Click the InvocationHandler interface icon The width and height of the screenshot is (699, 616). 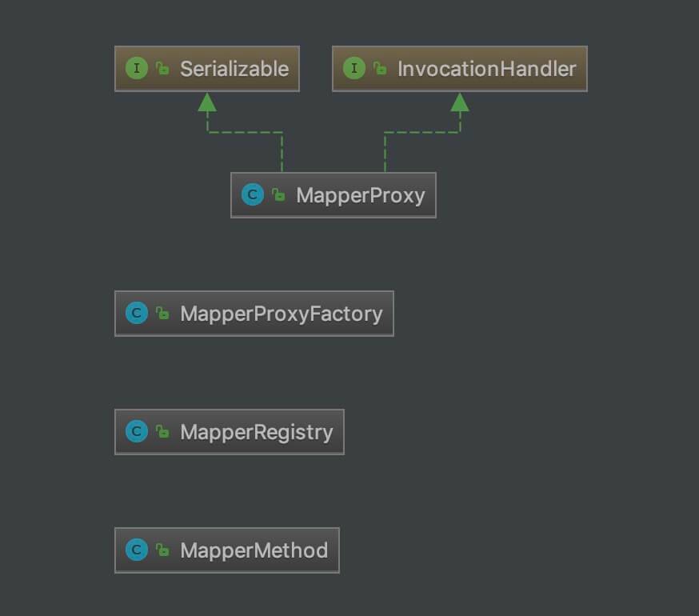coord(354,68)
